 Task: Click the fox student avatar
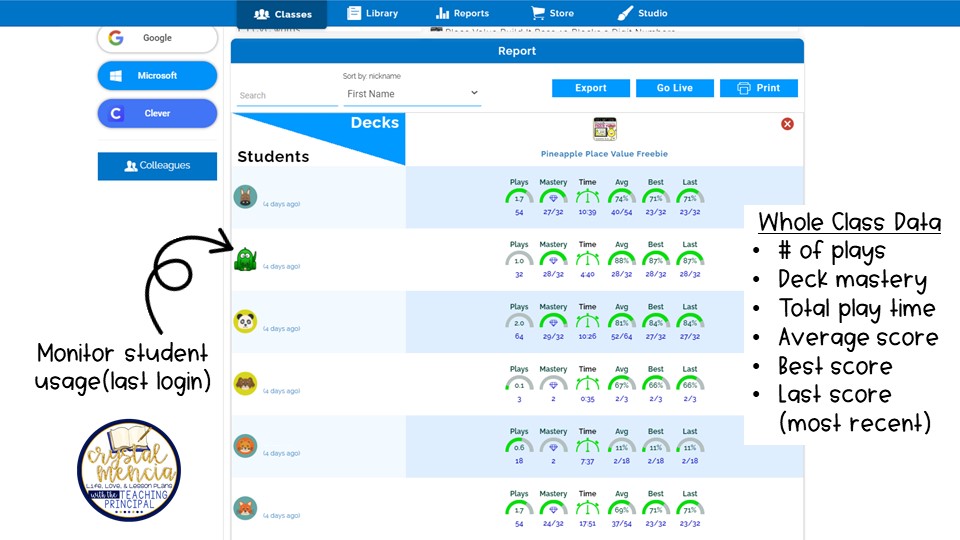[x=245, y=508]
